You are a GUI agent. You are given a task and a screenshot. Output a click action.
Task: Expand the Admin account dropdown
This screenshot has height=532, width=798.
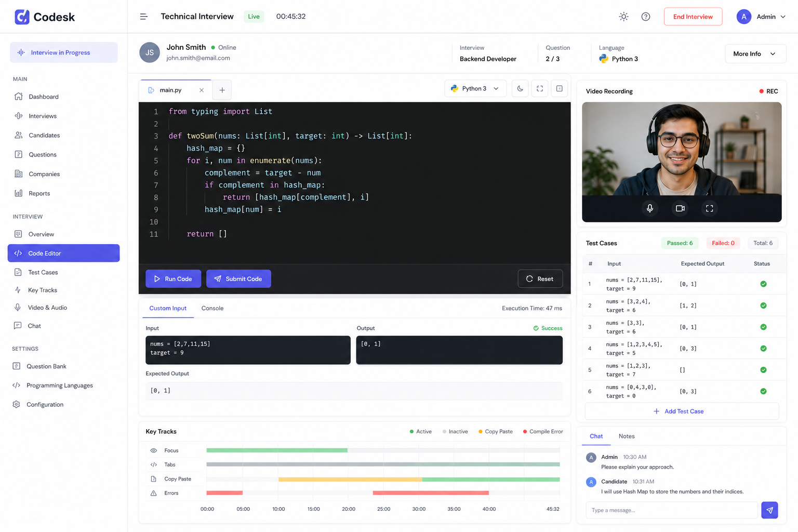tap(761, 17)
